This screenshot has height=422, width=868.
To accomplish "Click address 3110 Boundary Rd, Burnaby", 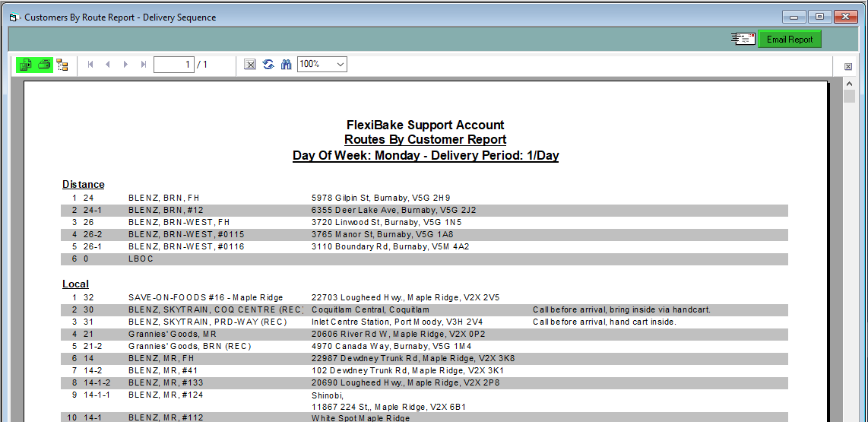I will click(390, 246).
